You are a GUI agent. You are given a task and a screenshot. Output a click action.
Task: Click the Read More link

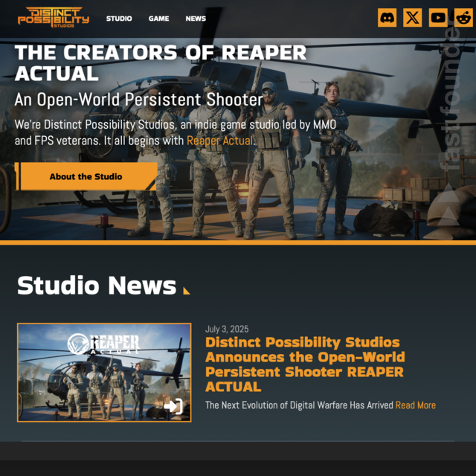416,405
